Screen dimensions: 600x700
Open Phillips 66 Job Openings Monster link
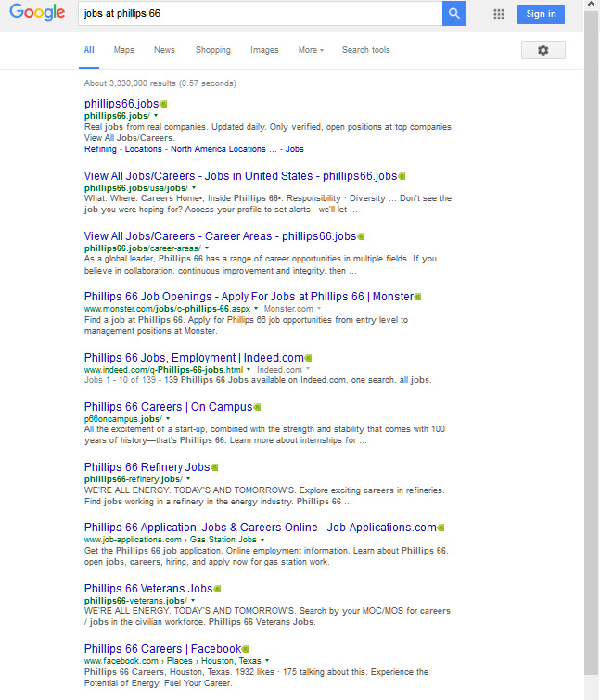(x=249, y=297)
